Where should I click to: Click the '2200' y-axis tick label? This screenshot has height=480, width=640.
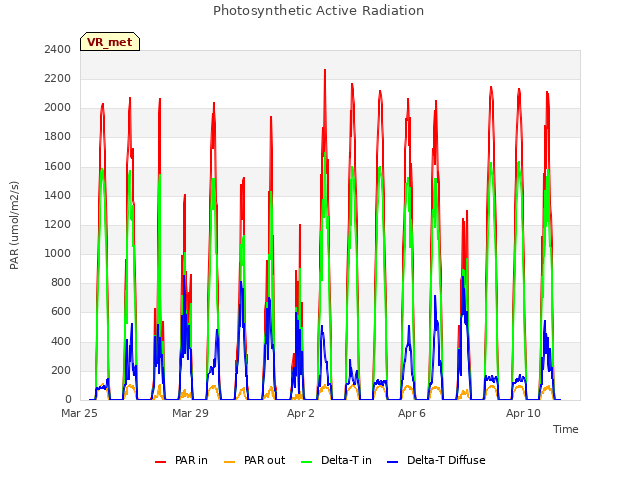pyautogui.click(x=58, y=78)
